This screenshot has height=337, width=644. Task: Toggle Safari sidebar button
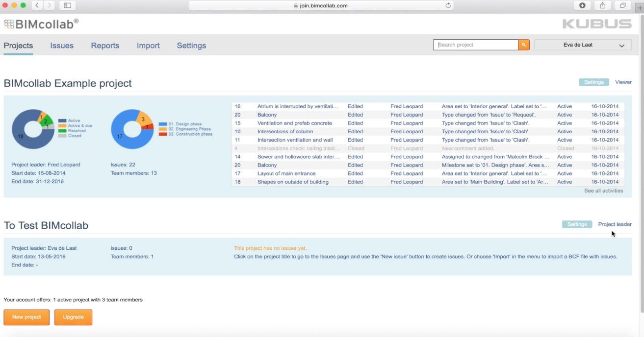(67, 5)
